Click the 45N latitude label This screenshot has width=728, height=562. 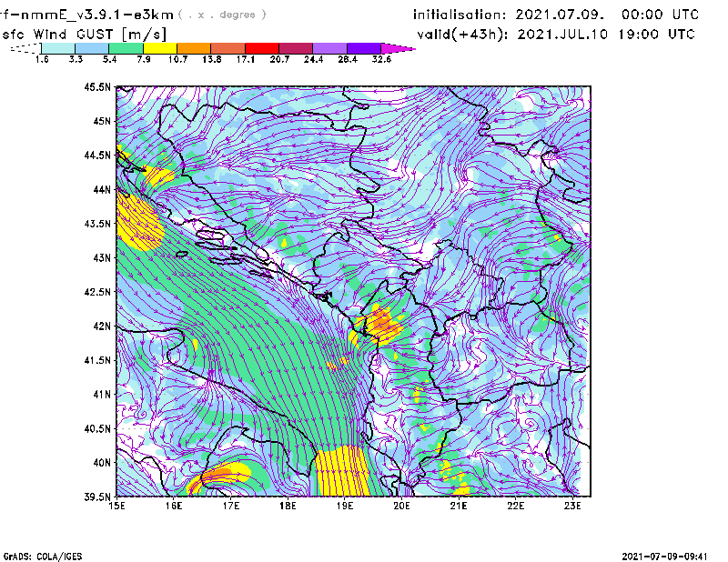[102, 121]
